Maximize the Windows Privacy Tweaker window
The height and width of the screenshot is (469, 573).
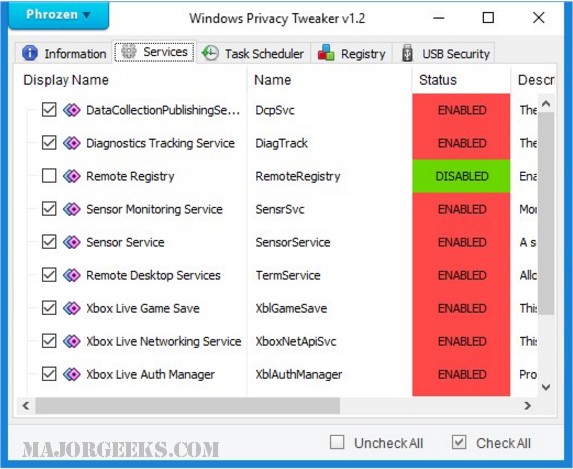pos(488,18)
